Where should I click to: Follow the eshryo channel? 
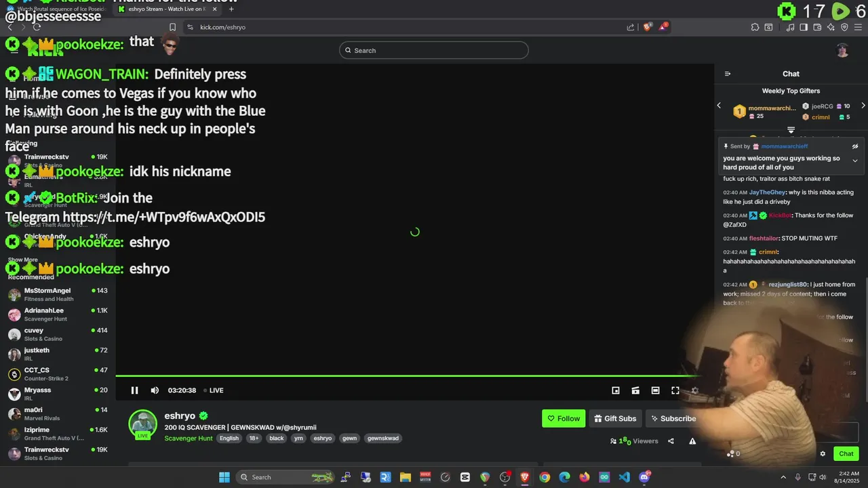point(564,418)
